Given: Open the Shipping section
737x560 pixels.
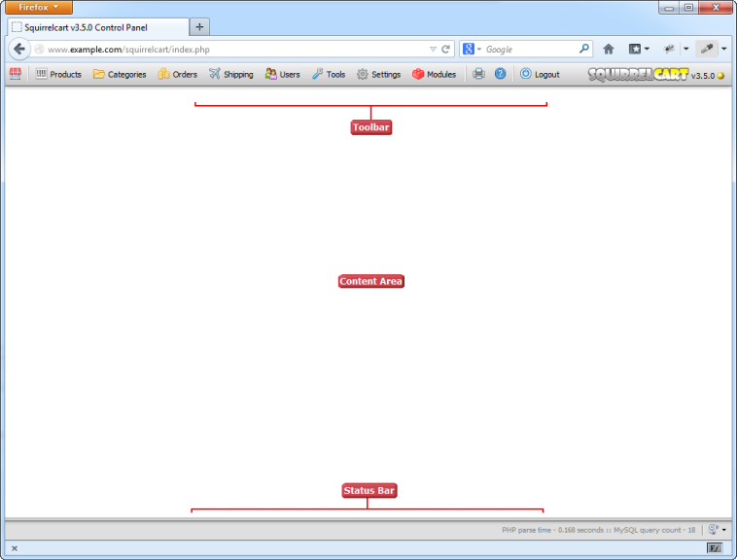Looking at the screenshot, I should pos(231,74).
